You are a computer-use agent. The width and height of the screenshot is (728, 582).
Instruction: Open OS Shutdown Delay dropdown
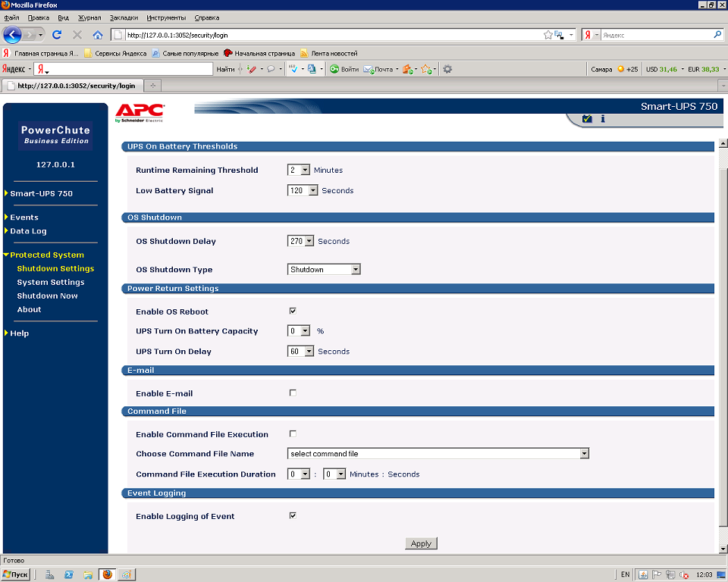301,241
